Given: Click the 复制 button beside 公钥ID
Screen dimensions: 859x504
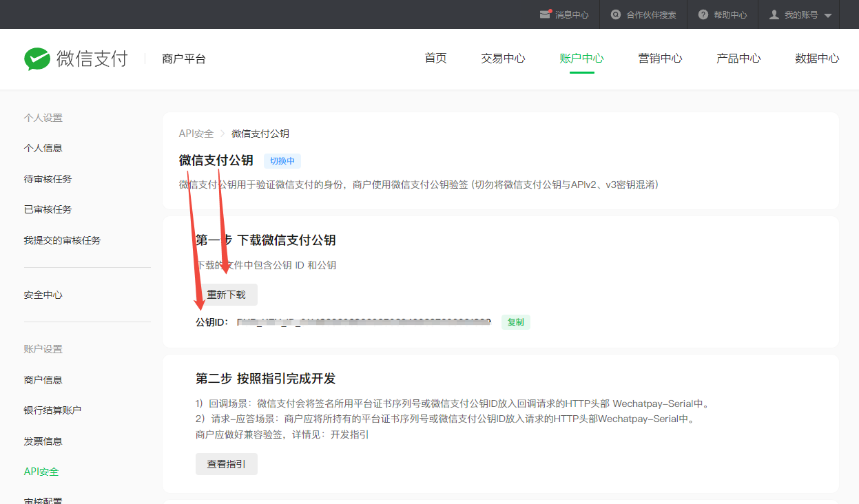Looking at the screenshot, I should (x=515, y=322).
